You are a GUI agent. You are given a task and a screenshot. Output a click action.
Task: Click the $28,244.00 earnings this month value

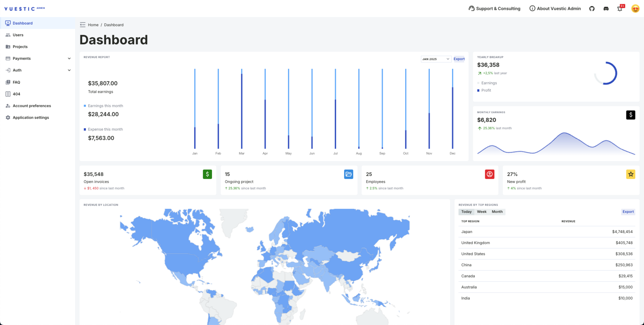point(103,114)
